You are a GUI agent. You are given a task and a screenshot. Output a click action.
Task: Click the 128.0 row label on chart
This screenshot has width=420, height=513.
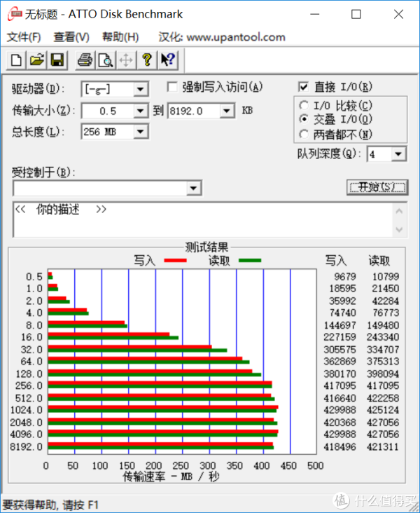click(29, 374)
